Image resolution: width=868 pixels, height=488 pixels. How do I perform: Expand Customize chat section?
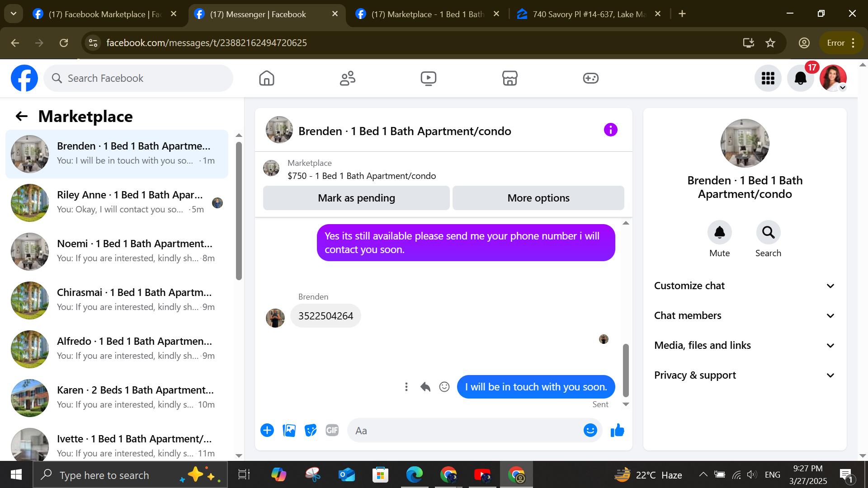(x=745, y=286)
